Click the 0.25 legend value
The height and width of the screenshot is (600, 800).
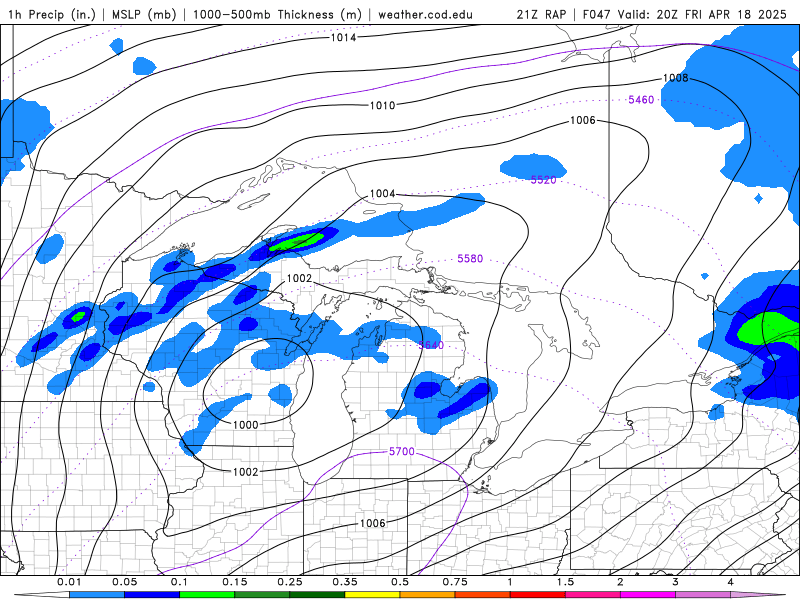click(x=290, y=582)
